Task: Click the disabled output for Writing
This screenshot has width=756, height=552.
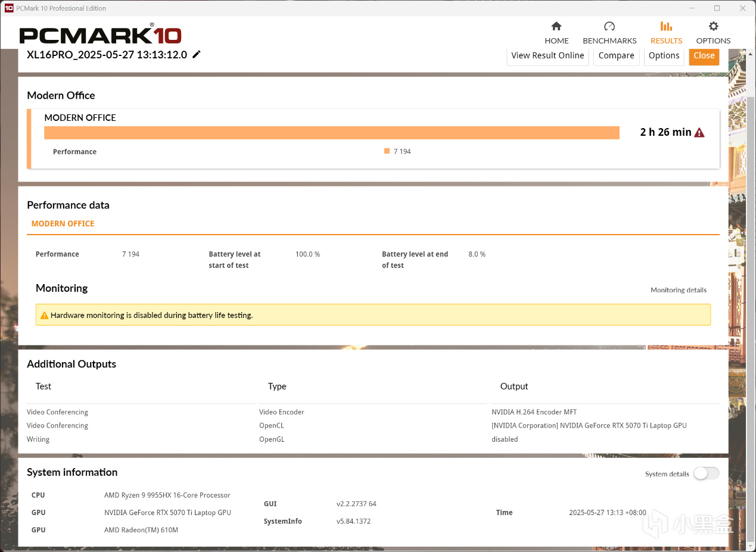Action: pos(505,439)
